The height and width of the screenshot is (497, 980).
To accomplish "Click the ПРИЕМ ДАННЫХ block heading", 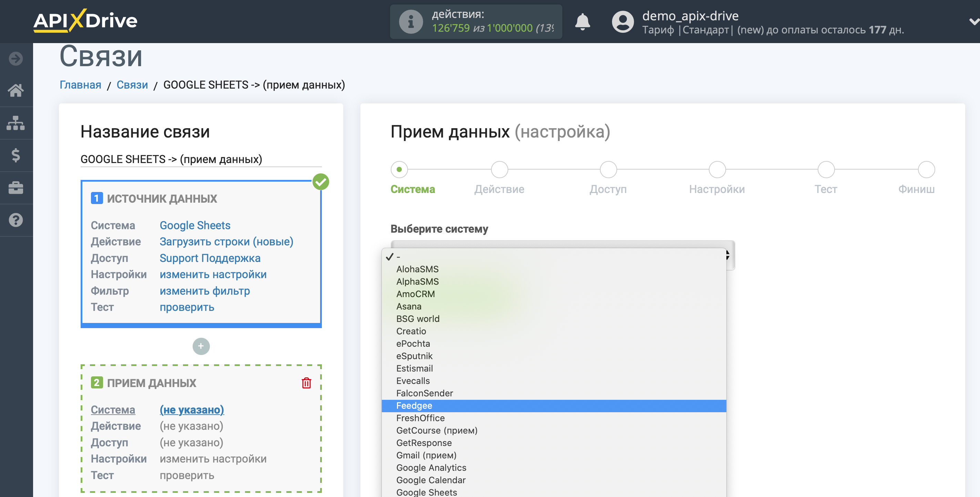I will click(x=151, y=383).
